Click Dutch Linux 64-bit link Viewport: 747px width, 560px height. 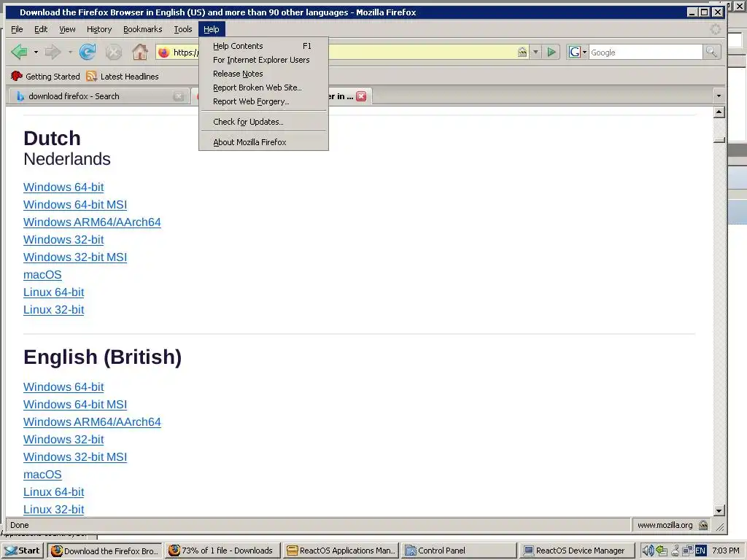tap(54, 292)
